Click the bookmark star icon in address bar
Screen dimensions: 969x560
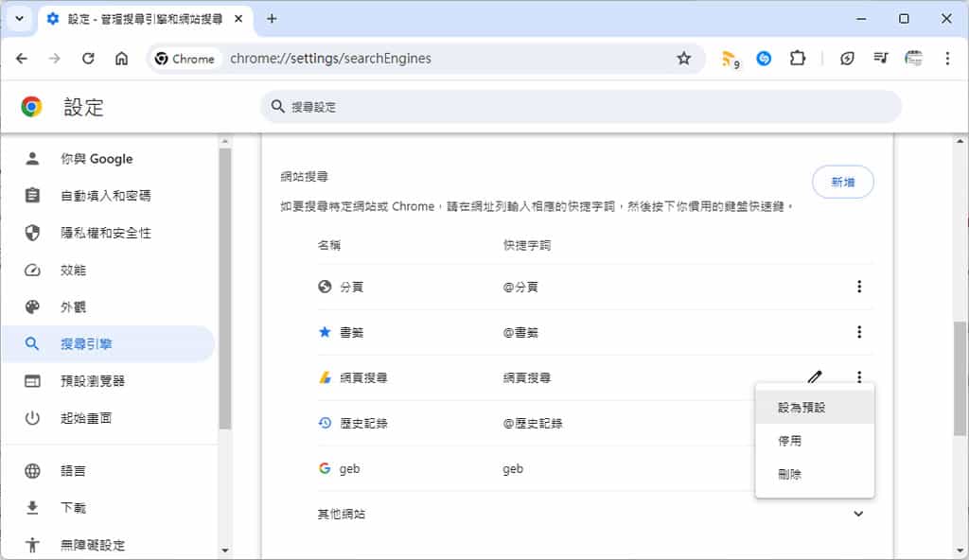coord(684,59)
